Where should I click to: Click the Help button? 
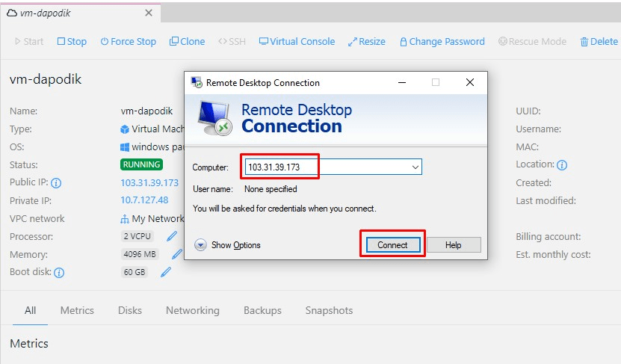click(454, 244)
